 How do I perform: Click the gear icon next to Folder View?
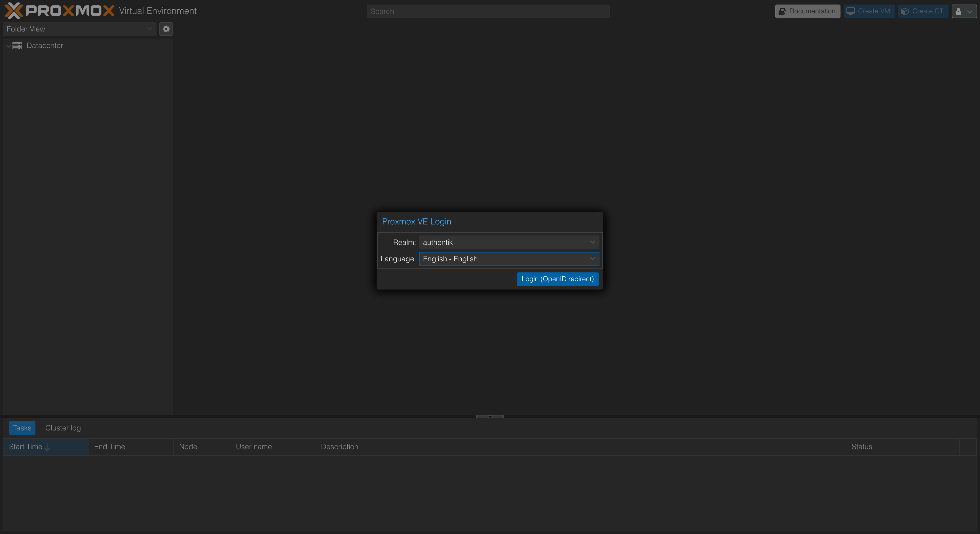click(166, 29)
